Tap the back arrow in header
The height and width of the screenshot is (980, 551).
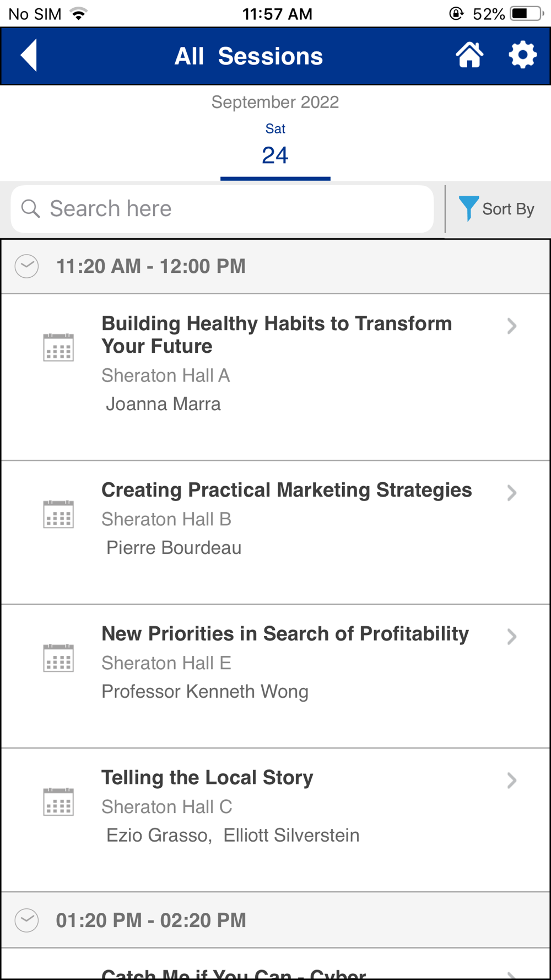pos(29,55)
